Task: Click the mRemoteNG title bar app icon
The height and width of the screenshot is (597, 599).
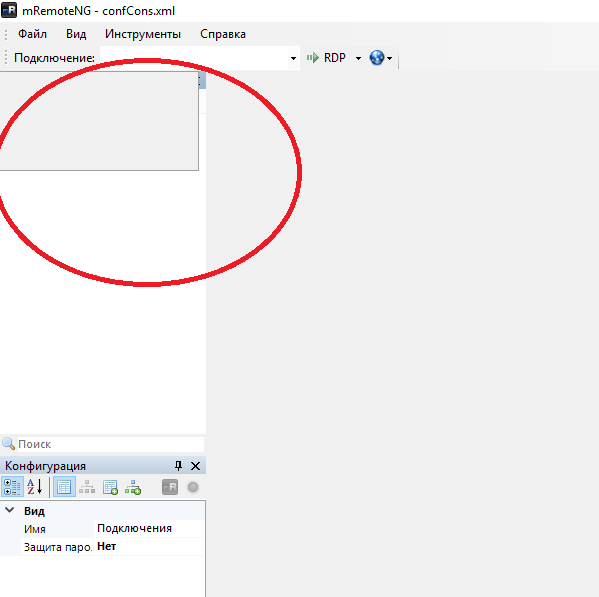Action: coord(9,10)
